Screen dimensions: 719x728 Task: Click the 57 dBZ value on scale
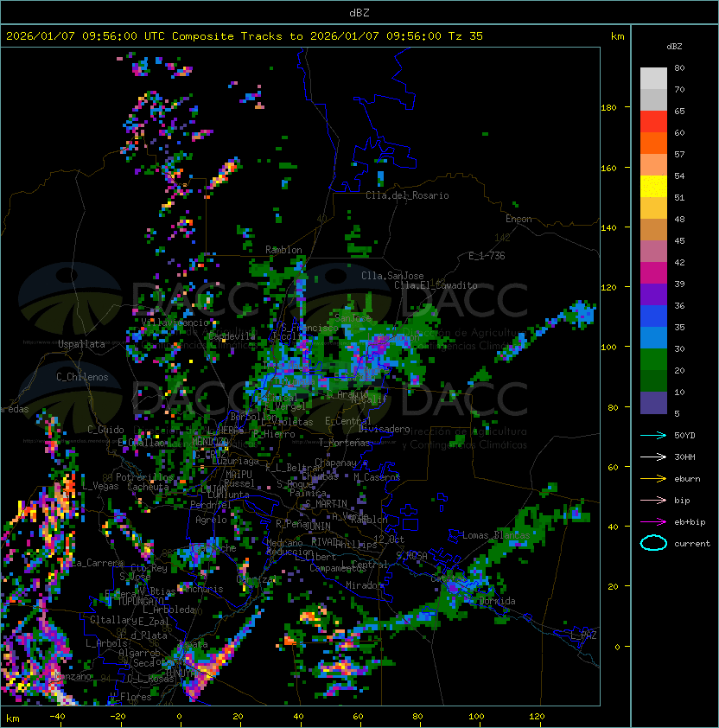pyautogui.click(x=679, y=154)
